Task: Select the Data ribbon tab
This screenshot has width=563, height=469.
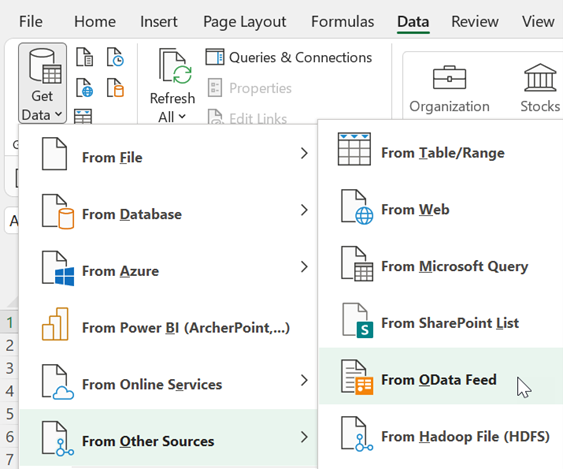Action: click(x=413, y=22)
